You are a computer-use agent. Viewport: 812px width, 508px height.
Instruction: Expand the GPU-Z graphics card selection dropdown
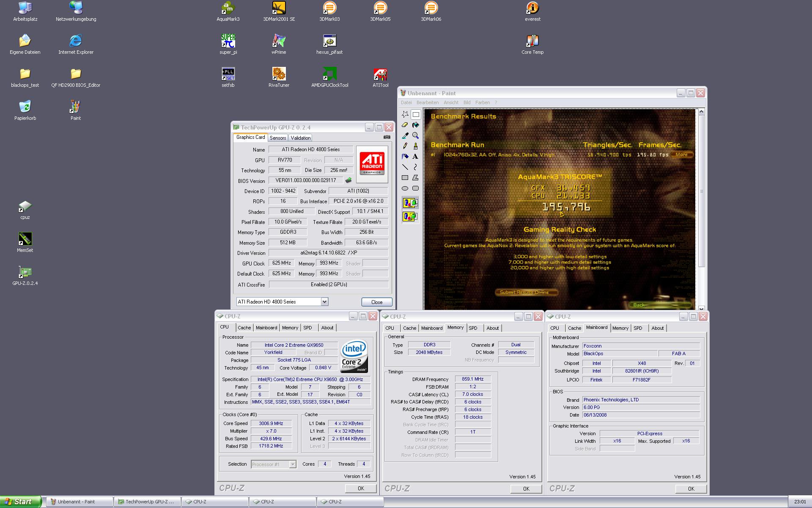(x=324, y=302)
